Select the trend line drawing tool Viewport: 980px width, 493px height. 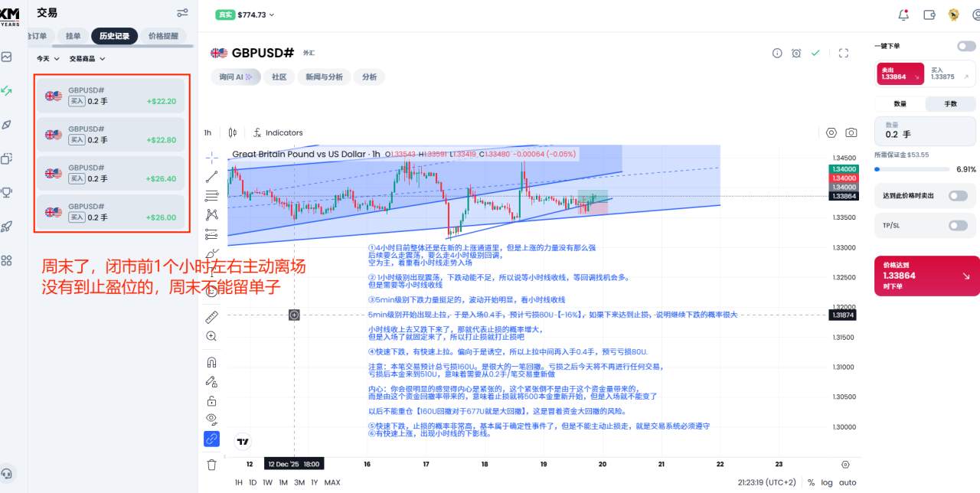[x=211, y=175]
